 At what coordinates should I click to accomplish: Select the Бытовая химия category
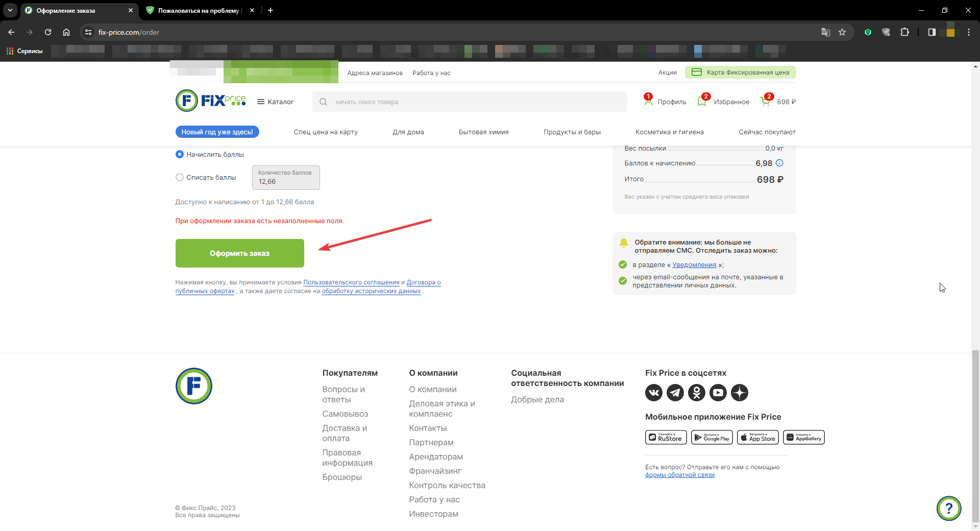pyautogui.click(x=483, y=132)
